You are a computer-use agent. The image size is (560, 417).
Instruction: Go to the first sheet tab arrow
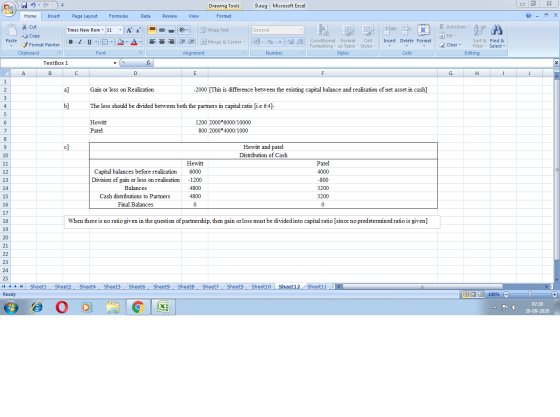(4, 287)
